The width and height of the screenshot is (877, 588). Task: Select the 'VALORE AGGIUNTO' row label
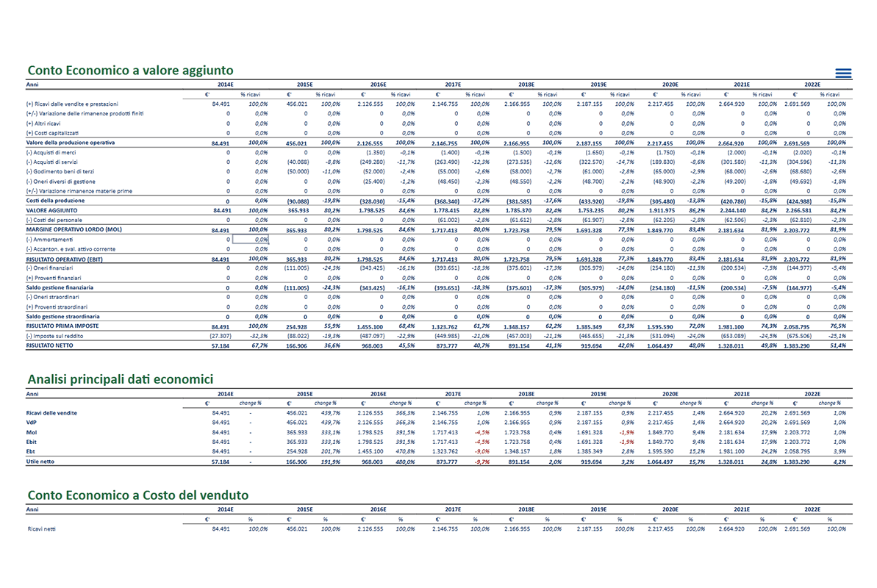click(51, 210)
